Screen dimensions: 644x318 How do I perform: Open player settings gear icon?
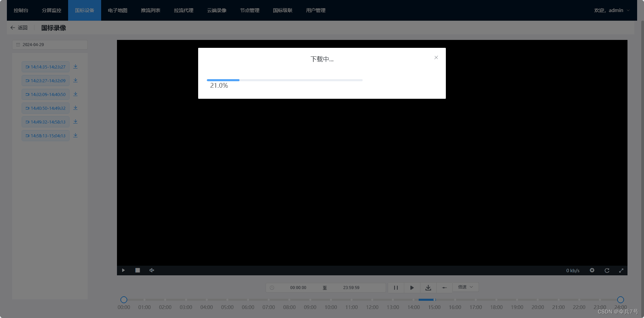point(592,271)
